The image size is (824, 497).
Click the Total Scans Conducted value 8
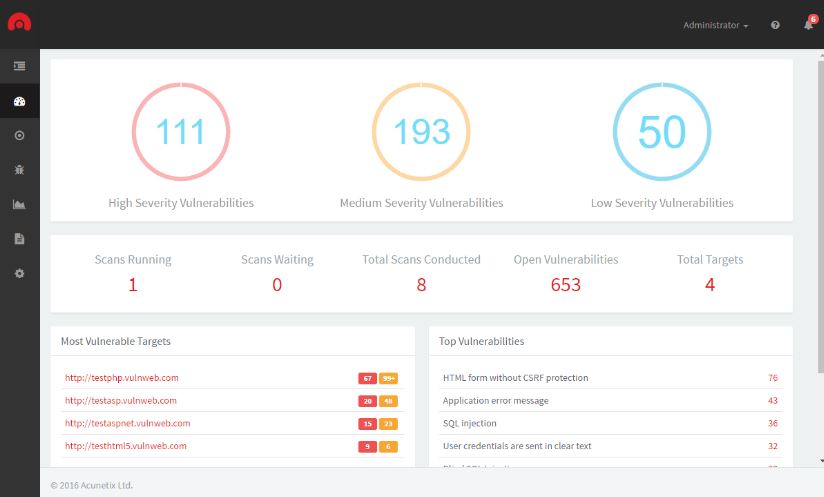(421, 285)
